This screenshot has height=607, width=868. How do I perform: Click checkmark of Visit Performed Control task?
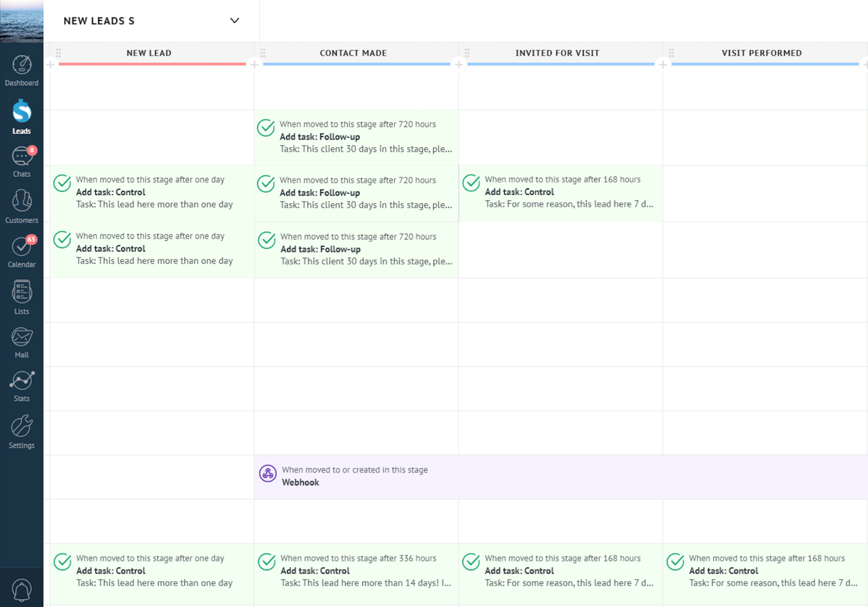tap(675, 562)
